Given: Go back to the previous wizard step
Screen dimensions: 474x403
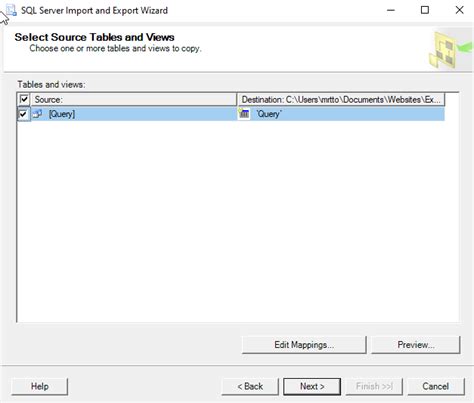Looking at the screenshot, I should click(x=250, y=386).
